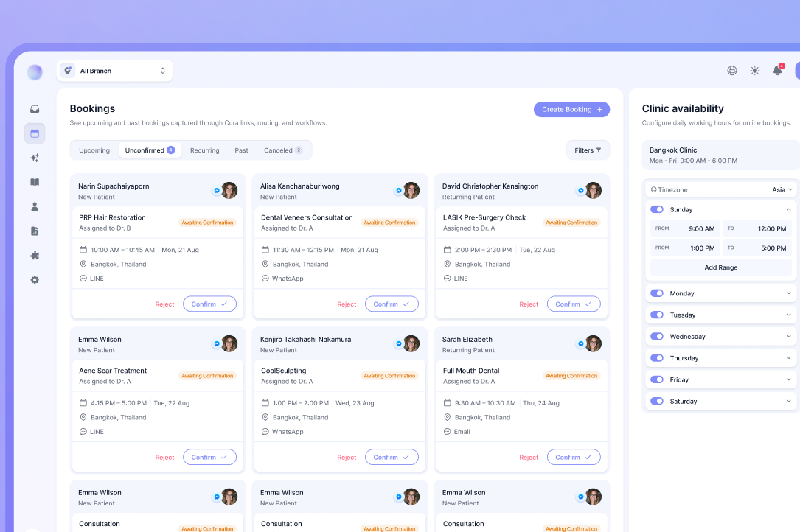This screenshot has width=800, height=532.
Task: Collapse the Sunday section chevron
Action: [789, 210]
